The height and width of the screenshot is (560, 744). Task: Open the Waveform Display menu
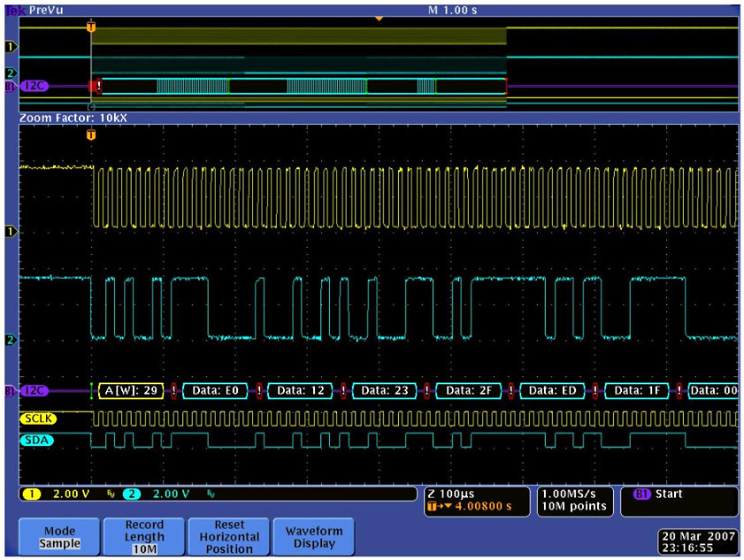coord(312,537)
